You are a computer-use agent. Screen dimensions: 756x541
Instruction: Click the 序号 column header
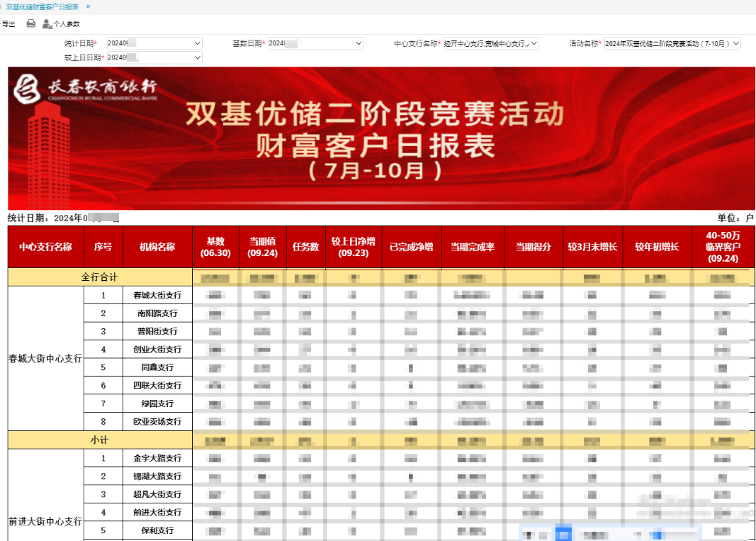(x=103, y=247)
